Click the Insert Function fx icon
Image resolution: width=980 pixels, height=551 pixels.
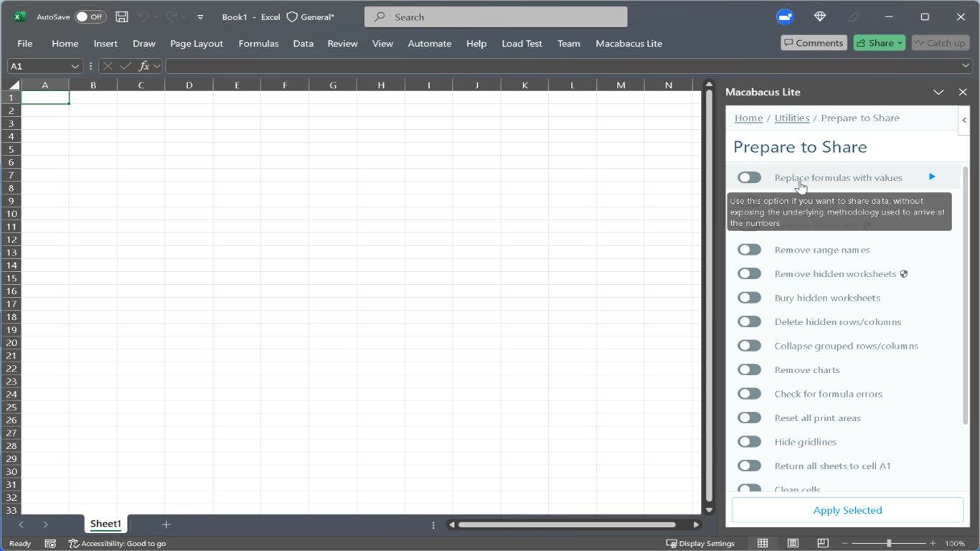point(144,66)
